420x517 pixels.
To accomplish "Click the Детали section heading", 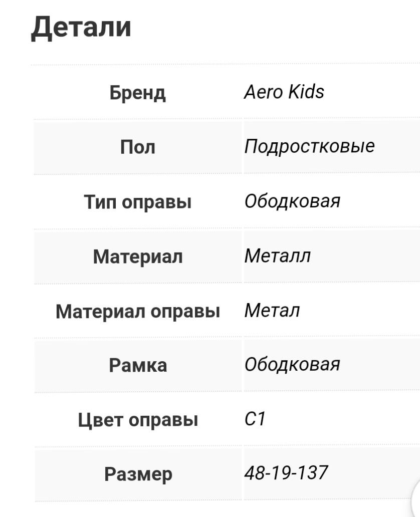I will [x=81, y=27].
